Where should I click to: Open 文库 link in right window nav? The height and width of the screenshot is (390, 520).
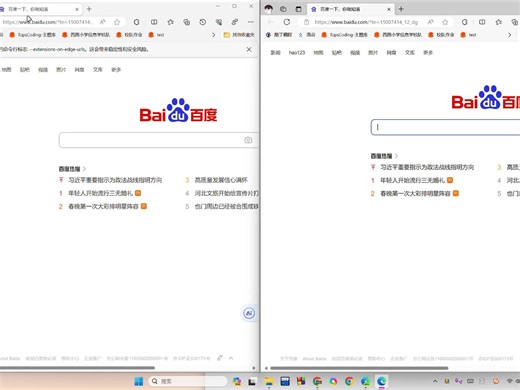pyautogui.click(x=410, y=53)
